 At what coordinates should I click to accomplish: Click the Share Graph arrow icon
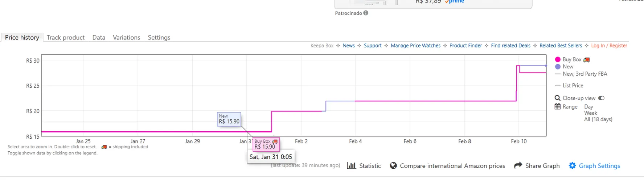click(x=518, y=165)
